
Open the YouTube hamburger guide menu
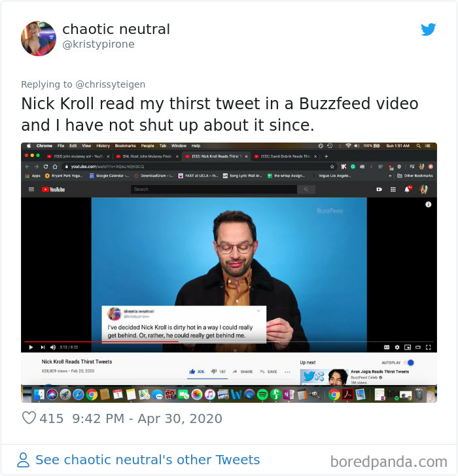point(31,190)
